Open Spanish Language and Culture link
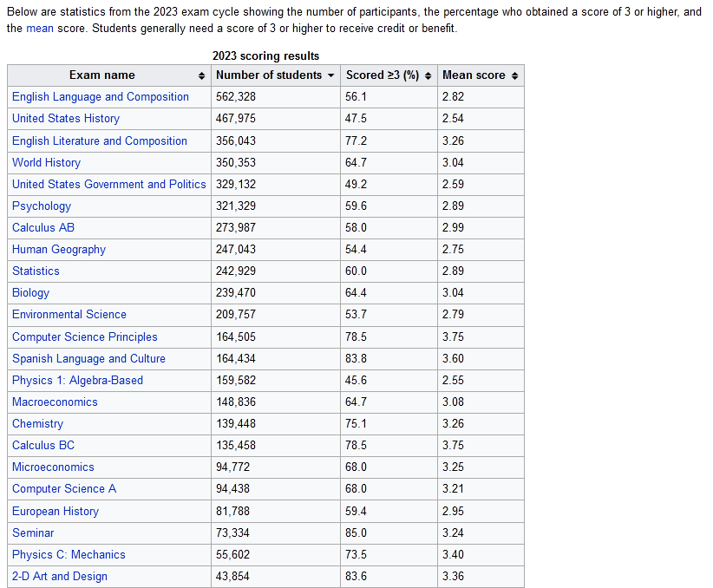The width and height of the screenshot is (713, 588). [x=88, y=359]
